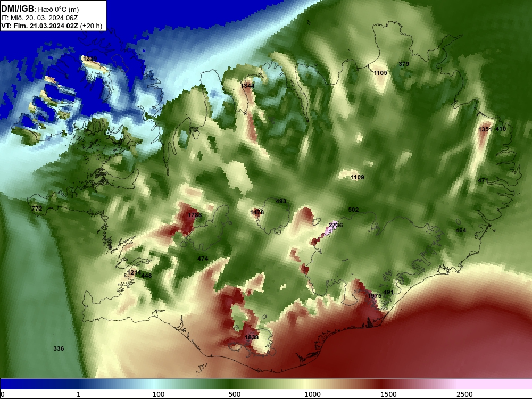Image resolution: width=532 pixels, height=399 pixels.
Task: Click the 'IT: Mið. 20. 03. 2024 06Z' line
Action: (x=39, y=18)
